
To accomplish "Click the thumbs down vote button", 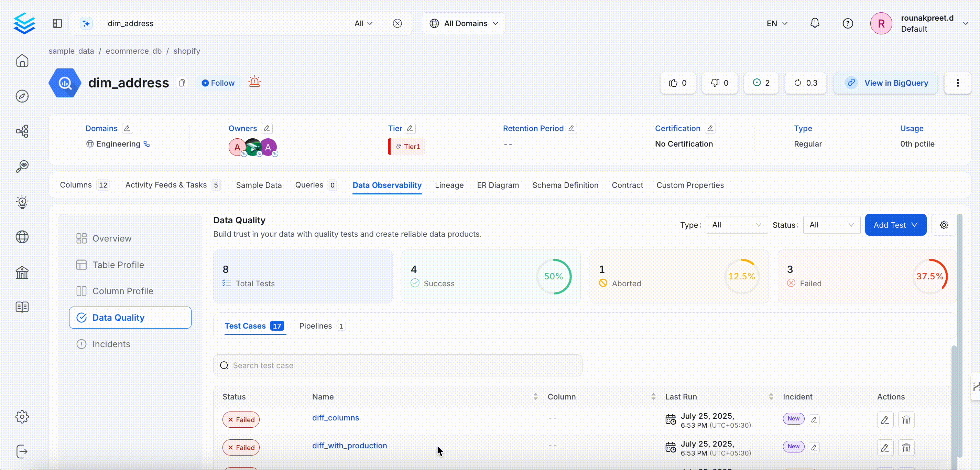I will click(x=720, y=83).
